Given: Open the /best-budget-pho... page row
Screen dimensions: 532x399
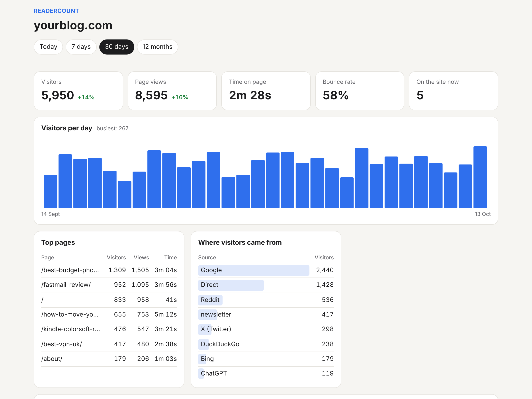Looking at the screenshot, I should pyautogui.click(x=109, y=270).
